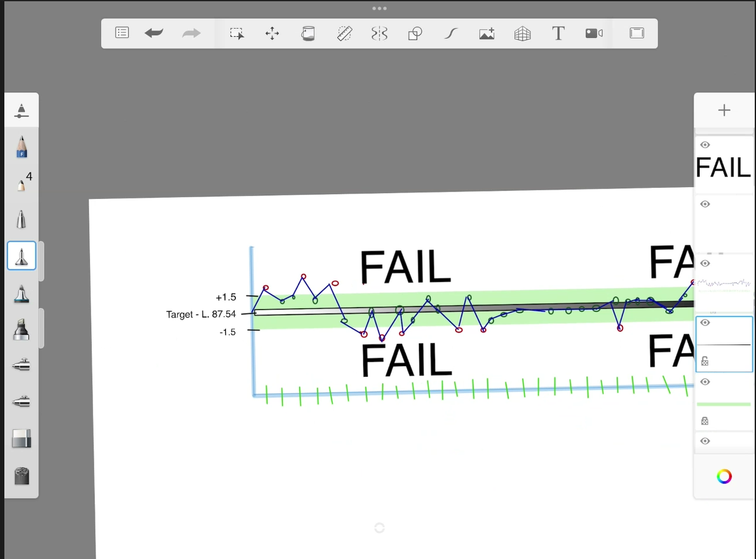The height and width of the screenshot is (559, 756).
Task: Toggle the lock on green band layer
Action: (705, 421)
